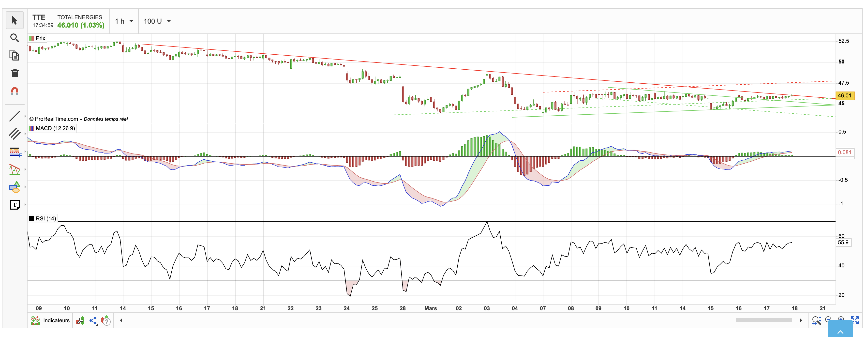Open the shapes drawing tool

coord(15,187)
